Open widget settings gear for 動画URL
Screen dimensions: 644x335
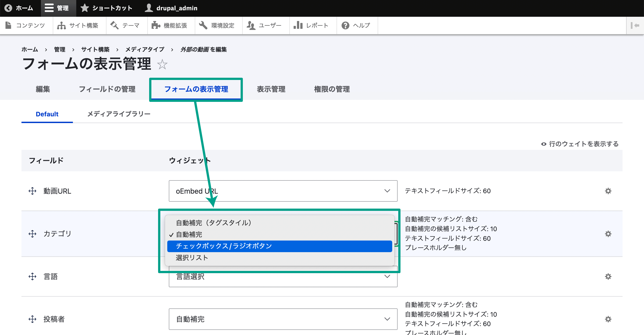point(608,191)
